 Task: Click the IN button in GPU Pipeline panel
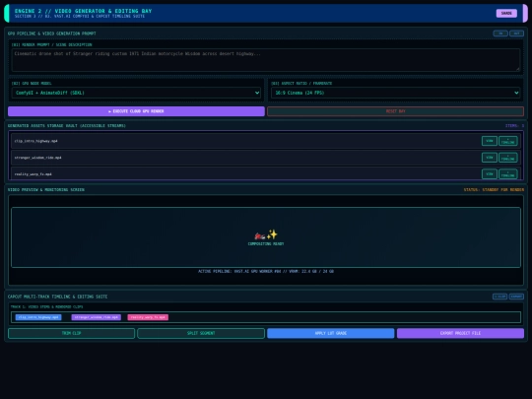pyautogui.click(x=500, y=33)
